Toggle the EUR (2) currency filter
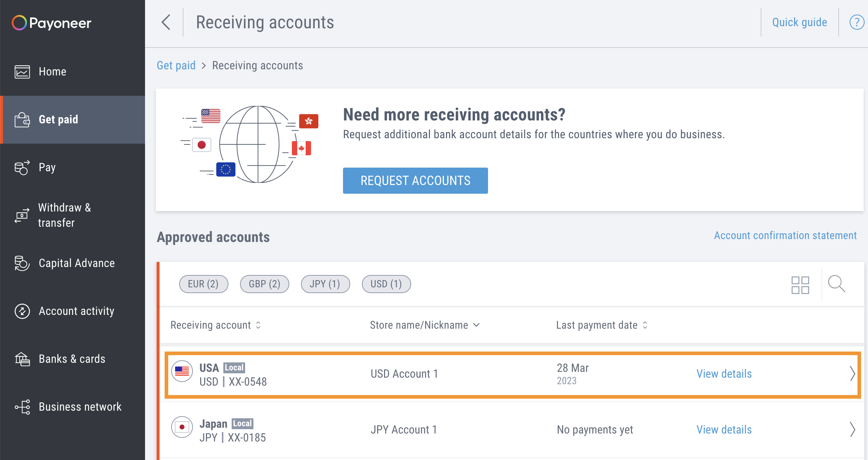Image resolution: width=868 pixels, height=460 pixels. coord(203,284)
